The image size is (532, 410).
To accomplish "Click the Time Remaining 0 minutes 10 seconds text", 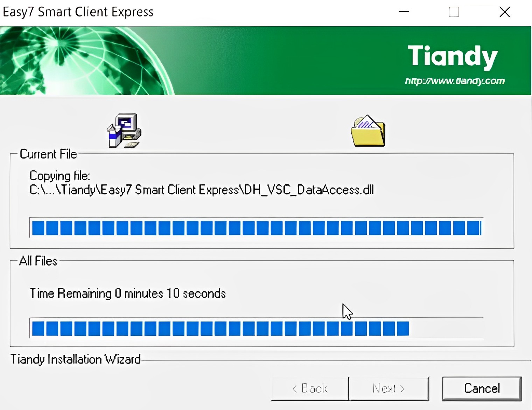I will coord(128,293).
